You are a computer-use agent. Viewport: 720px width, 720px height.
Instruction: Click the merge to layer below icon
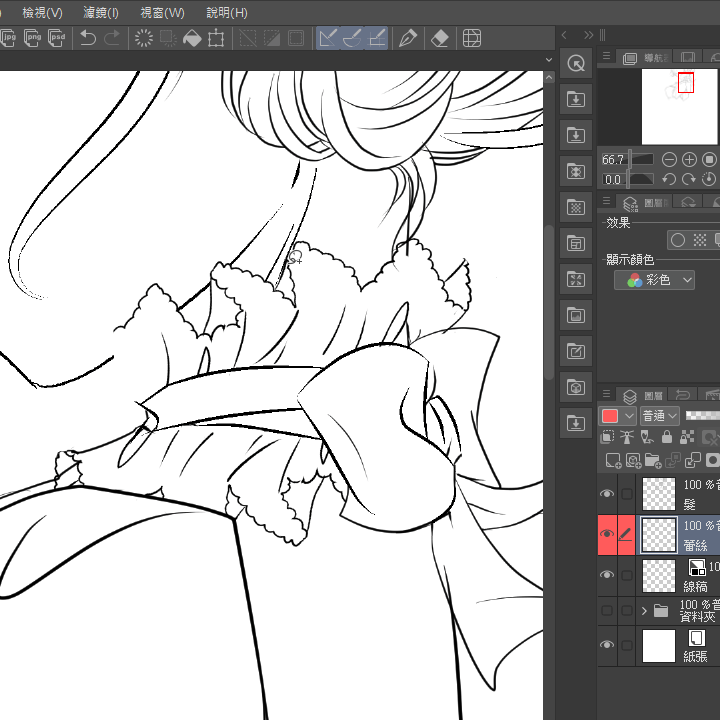(693, 460)
